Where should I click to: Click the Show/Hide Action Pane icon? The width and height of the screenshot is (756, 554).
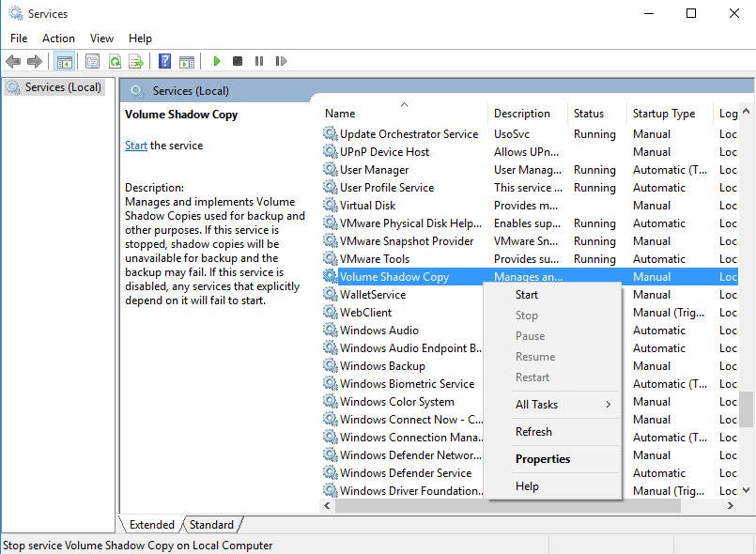(x=187, y=61)
